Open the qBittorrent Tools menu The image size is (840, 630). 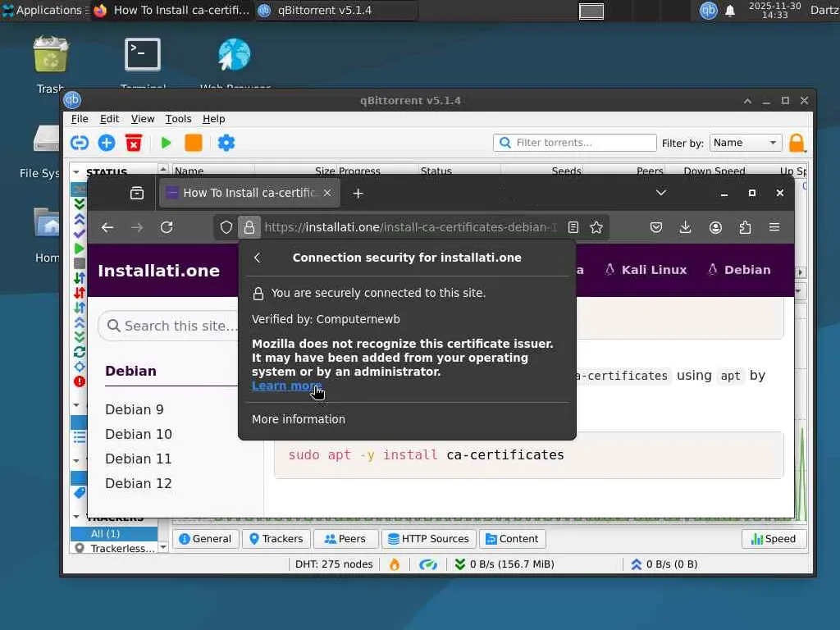(x=178, y=119)
